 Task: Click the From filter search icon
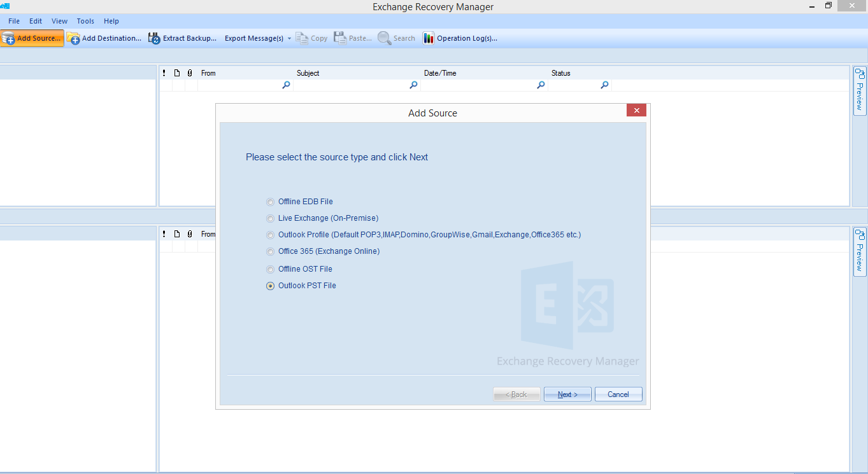click(286, 85)
